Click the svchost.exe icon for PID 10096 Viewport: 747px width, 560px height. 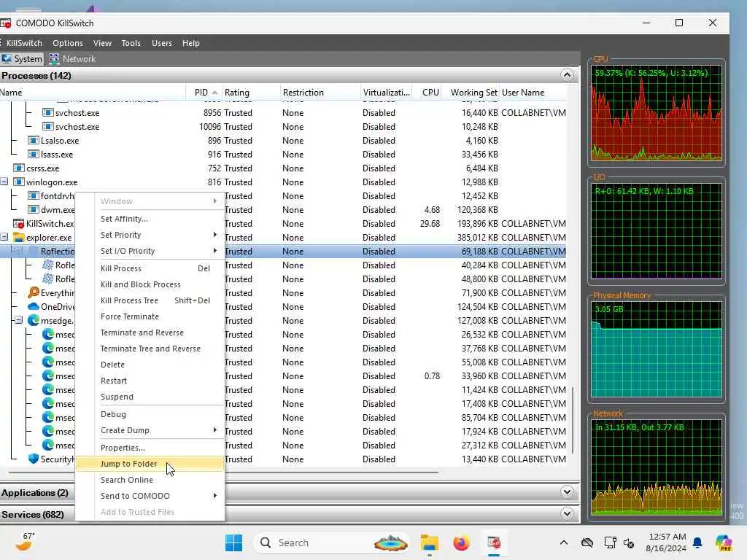tap(47, 127)
